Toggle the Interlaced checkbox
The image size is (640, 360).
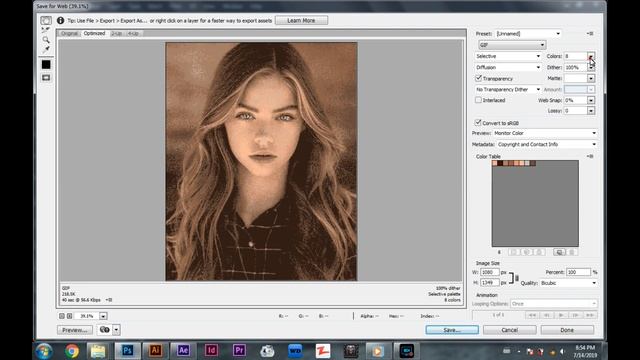point(478,100)
